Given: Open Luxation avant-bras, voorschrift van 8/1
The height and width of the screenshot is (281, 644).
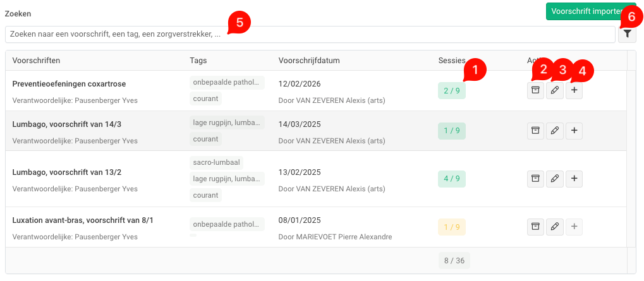Looking at the screenshot, I should coord(83,220).
